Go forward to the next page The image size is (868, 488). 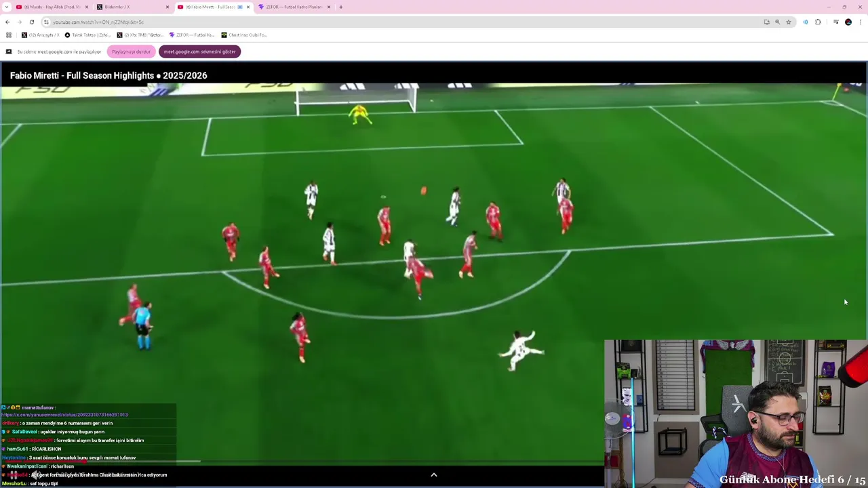click(19, 22)
